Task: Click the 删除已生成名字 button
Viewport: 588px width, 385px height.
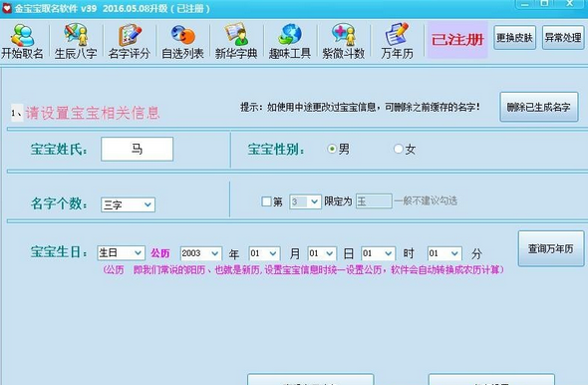Action: pyautogui.click(x=539, y=108)
